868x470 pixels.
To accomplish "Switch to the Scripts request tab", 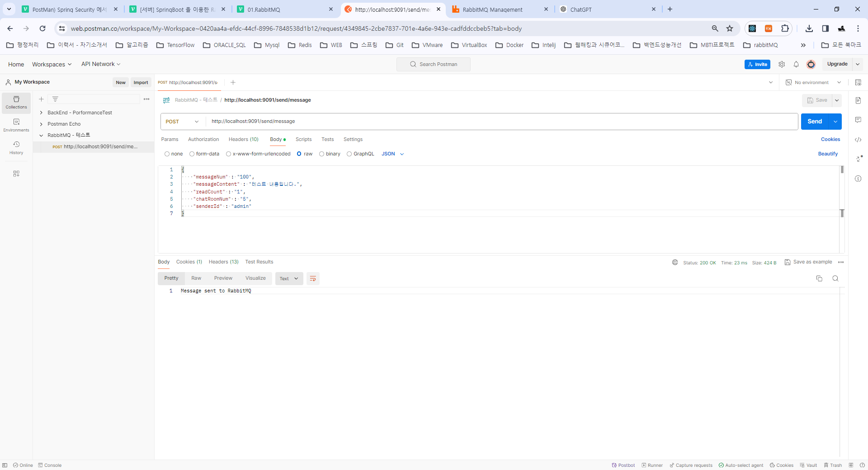I will [x=303, y=139].
